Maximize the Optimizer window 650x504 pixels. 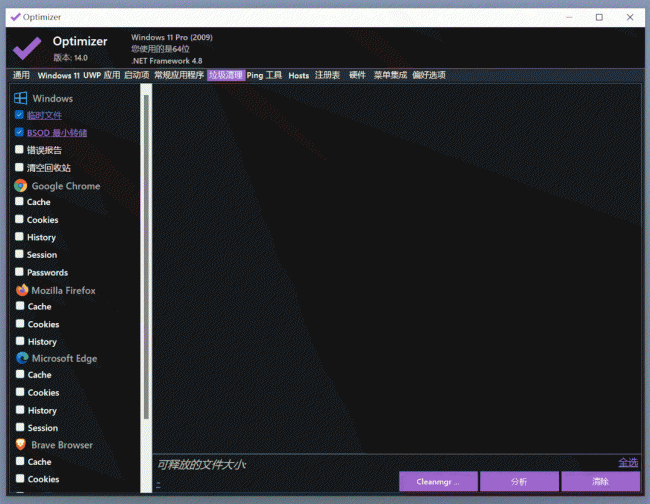click(x=599, y=17)
